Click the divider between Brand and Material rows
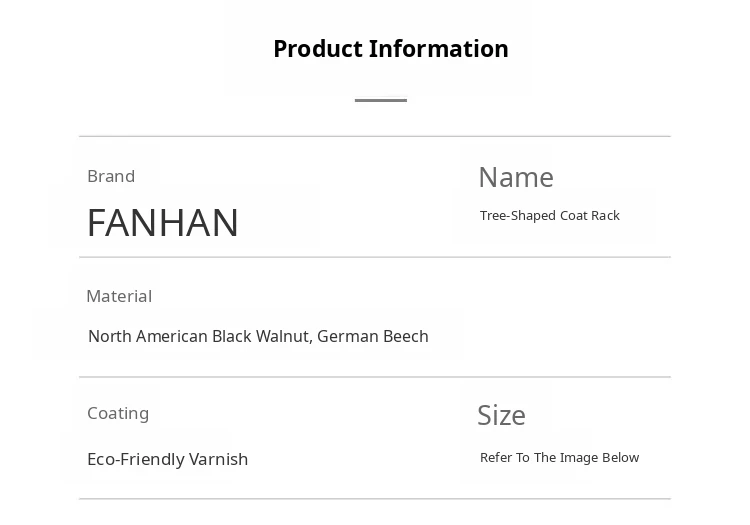Screen dimensions: 750x525 (375, 257)
